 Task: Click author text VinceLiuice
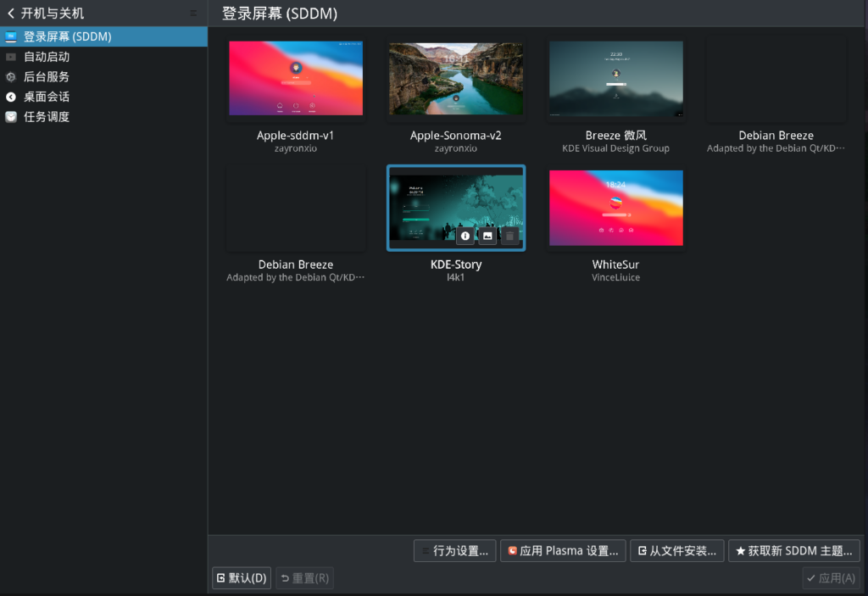click(615, 277)
